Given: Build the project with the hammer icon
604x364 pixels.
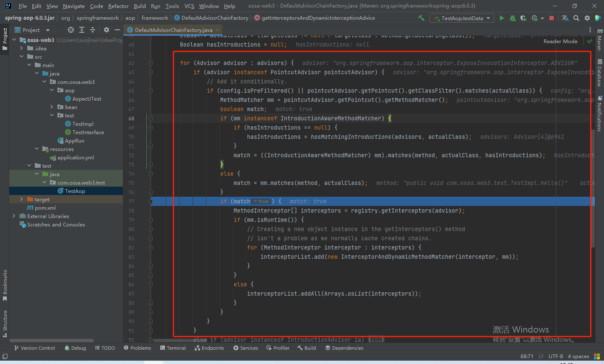Looking at the screenshot, I should coord(421,18).
